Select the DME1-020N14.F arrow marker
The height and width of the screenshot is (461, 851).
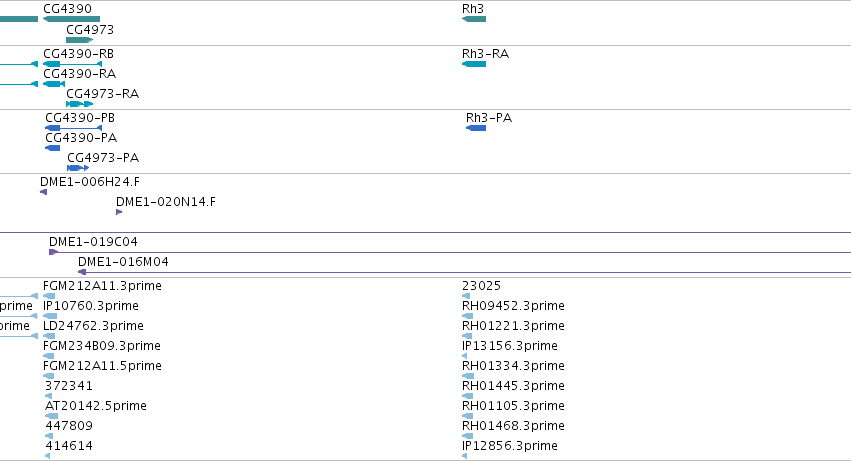point(119,212)
